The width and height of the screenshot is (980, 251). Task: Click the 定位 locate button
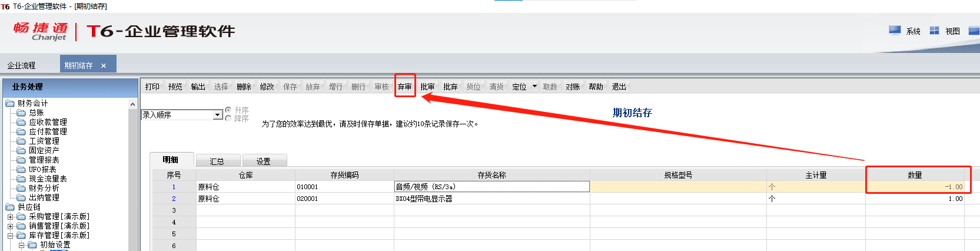(x=520, y=87)
